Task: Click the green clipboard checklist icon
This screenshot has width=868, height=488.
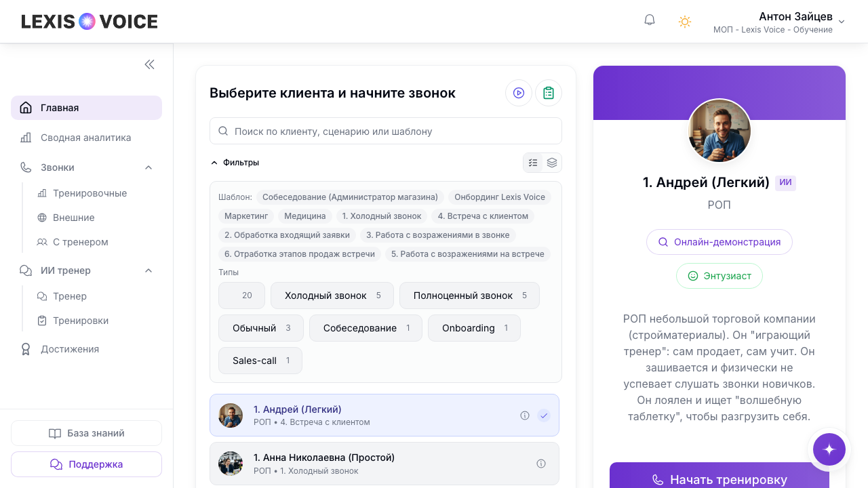Action: pos(549,93)
